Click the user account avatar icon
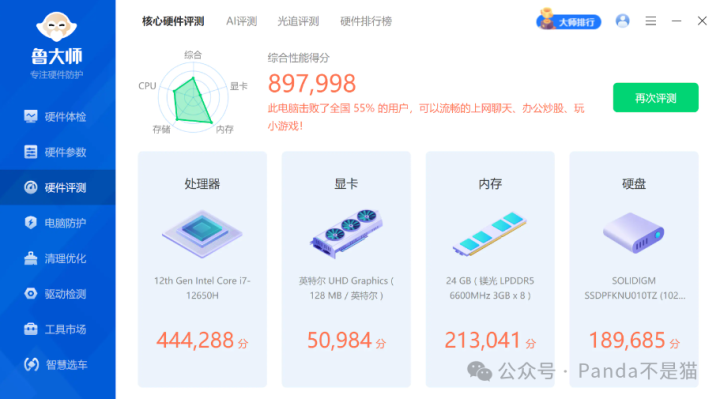Image resolution: width=720 pixels, height=399 pixels. coord(622,21)
